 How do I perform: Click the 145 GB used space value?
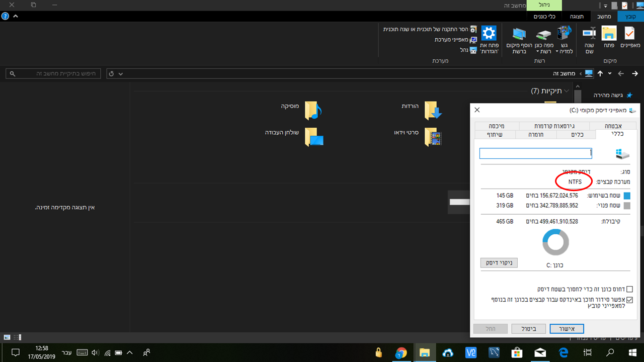505,195
